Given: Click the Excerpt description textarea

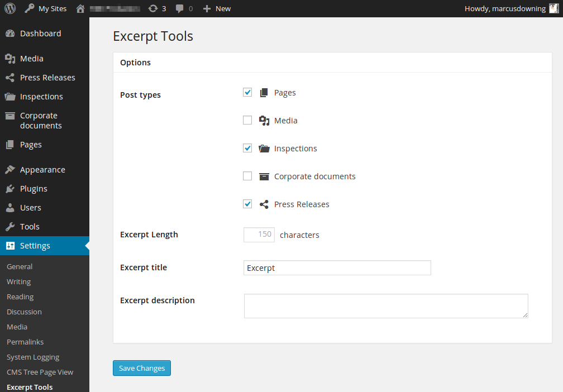Looking at the screenshot, I should click(386, 306).
